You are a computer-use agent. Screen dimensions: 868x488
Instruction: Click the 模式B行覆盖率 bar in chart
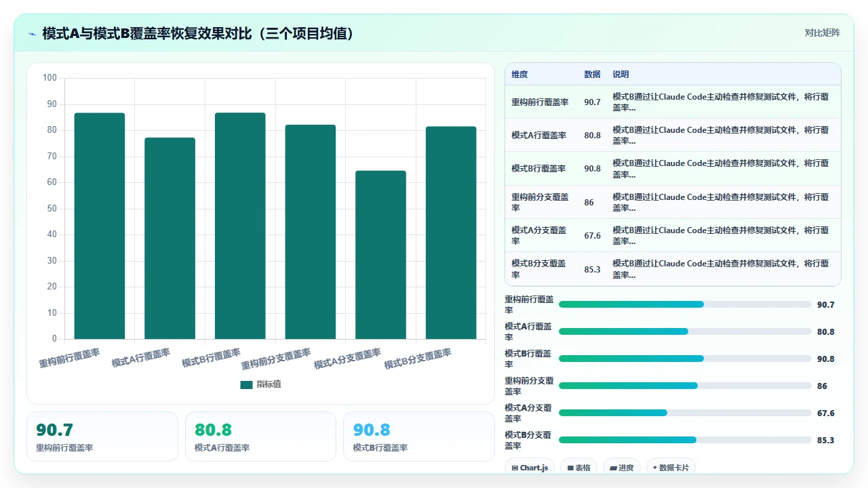pos(240,226)
